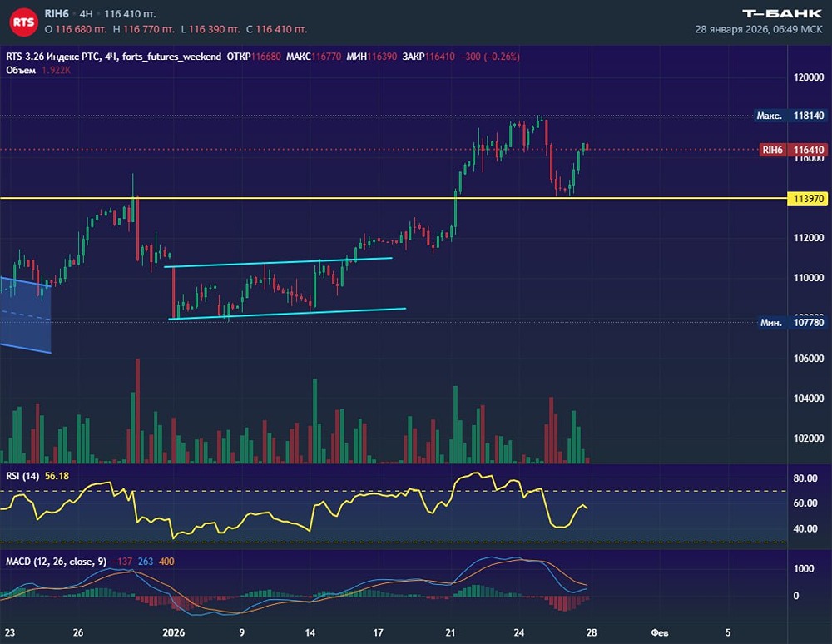Click the MACD signal value 400
832x644 pixels.
[x=166, y=562]
